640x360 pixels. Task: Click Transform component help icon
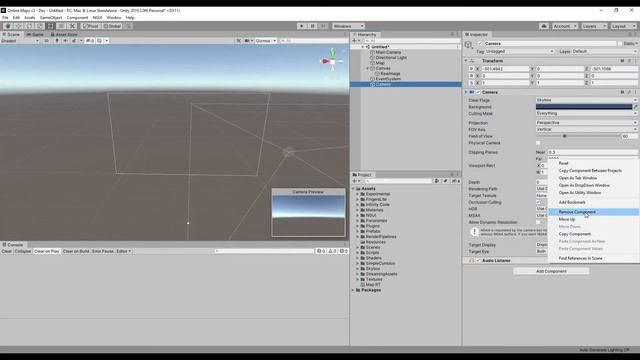coord(622,61)
